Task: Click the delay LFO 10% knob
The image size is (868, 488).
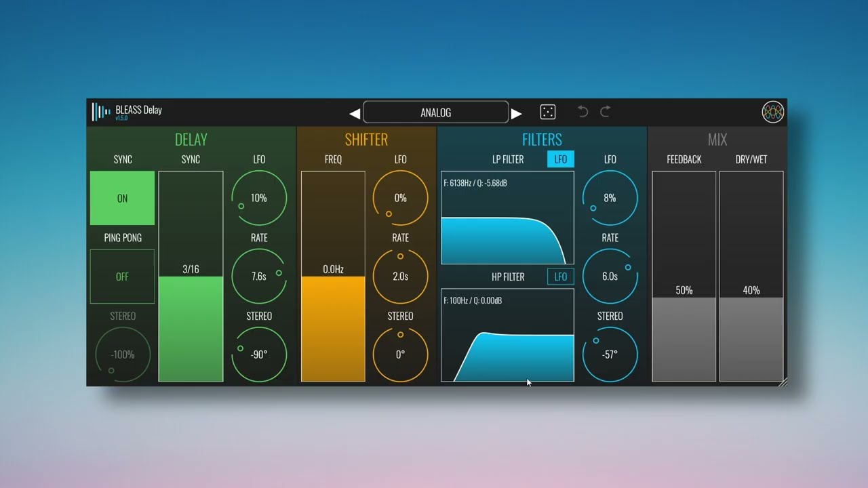Action: point(259,198)
